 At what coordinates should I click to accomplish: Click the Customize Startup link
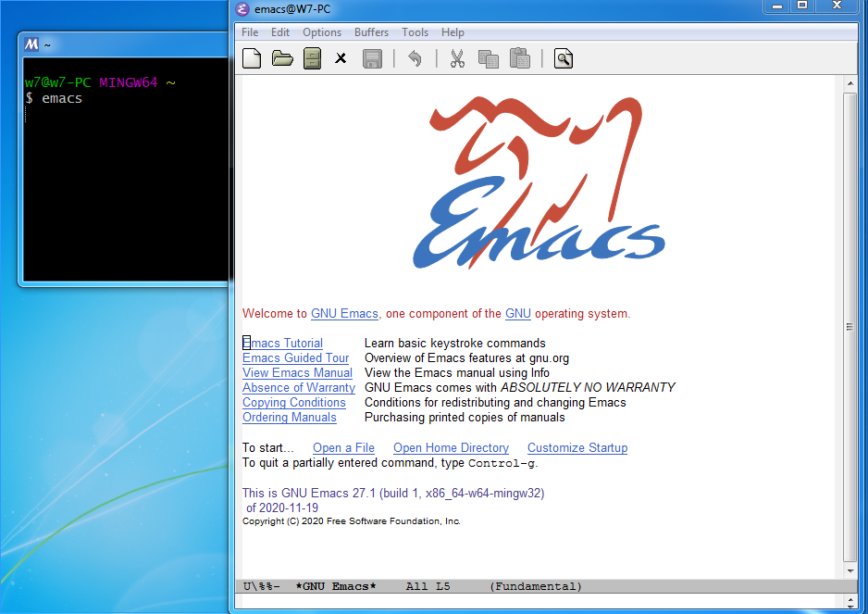(x=577, y=447)
